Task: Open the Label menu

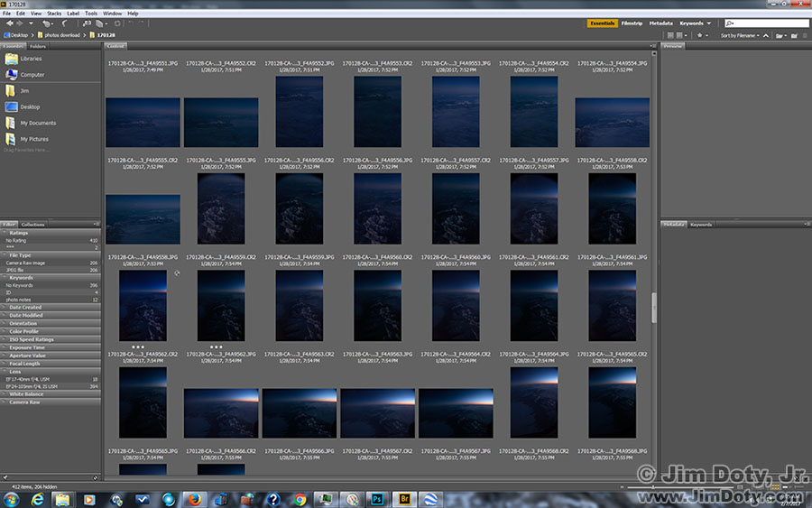Action: pos(73,14)
